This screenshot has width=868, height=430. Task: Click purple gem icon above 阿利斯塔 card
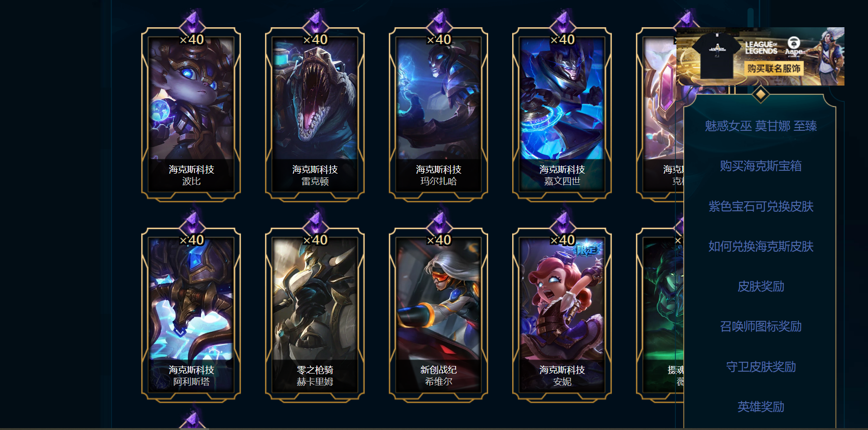point(192,223)
